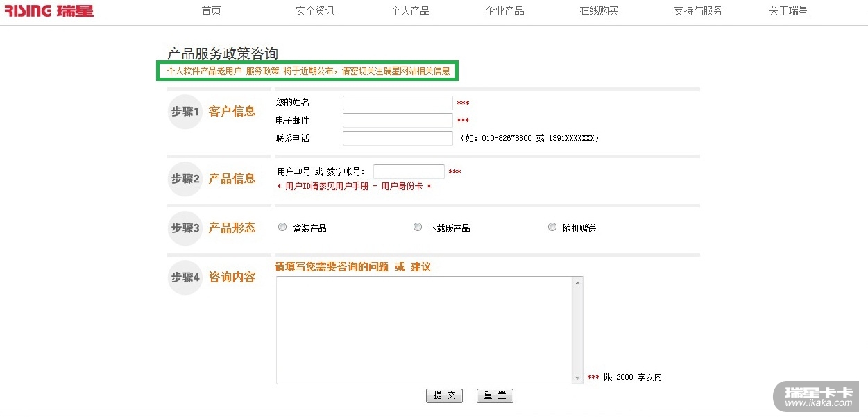Image resolution: width=868 pixels, height=417 pixels.
Task: Click the 用户ID请参见用户手册 hint text
Action: point(354,187)
